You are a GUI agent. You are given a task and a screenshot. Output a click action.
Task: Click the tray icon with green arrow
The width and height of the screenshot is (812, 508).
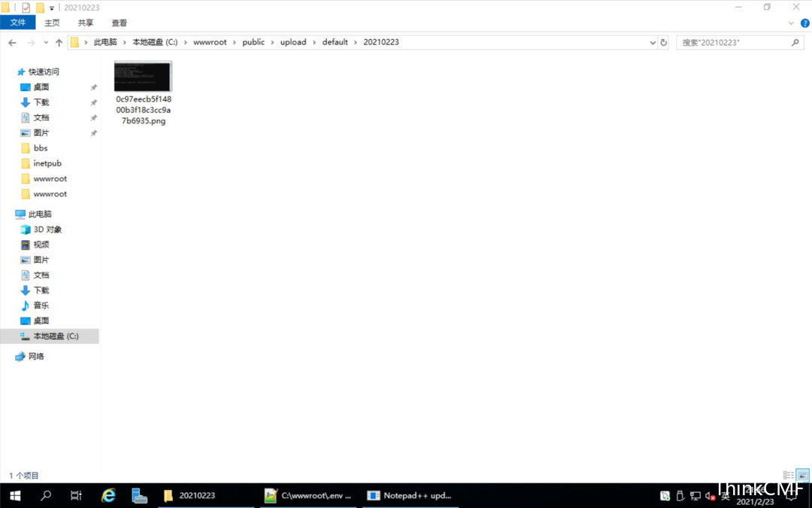[x=665, y=496]
